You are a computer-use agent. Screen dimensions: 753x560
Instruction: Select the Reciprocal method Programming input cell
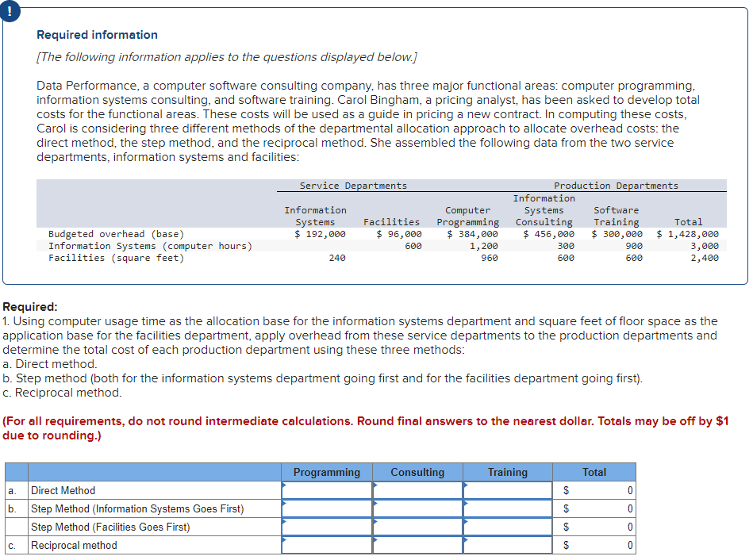click(327, 545)
